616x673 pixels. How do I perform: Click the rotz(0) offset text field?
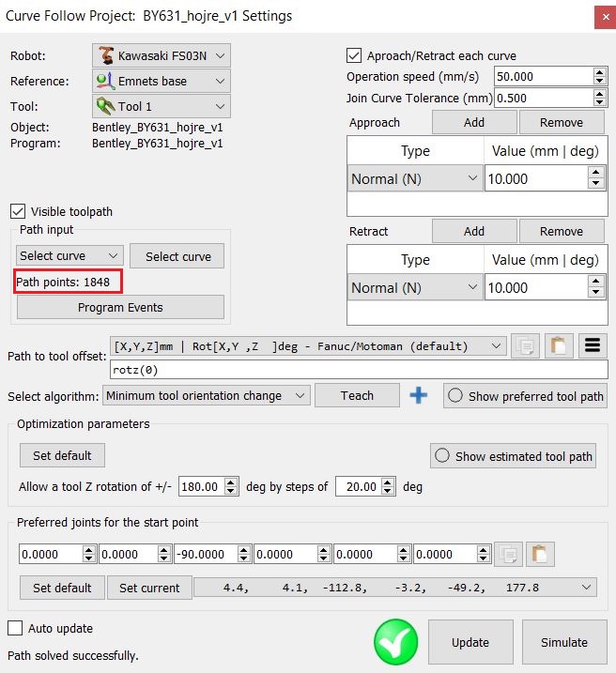[359, 370]
